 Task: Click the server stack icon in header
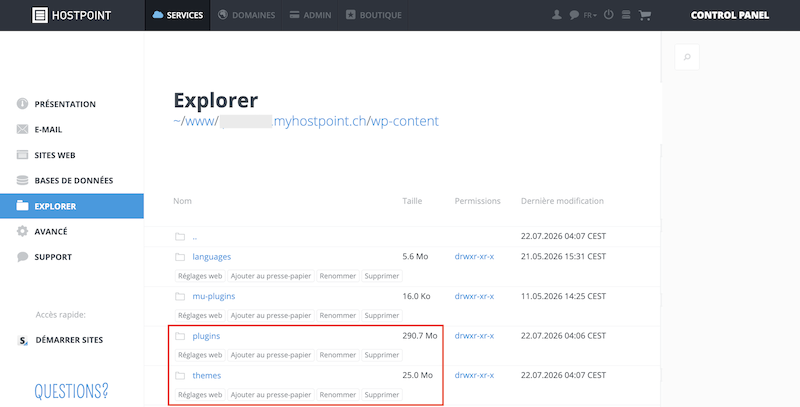pyautogui.click(x=626, y=15)
